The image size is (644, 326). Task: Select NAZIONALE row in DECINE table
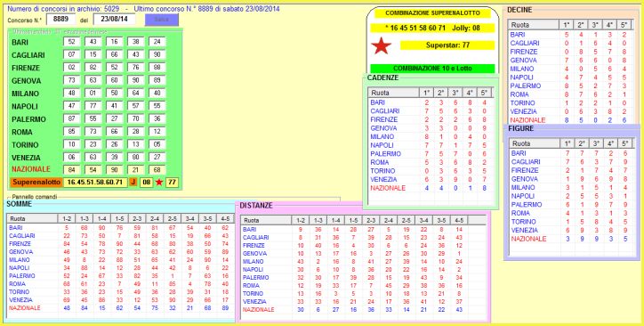[570, 120]
